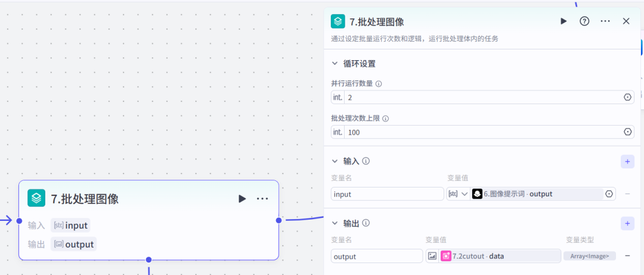Image resolution: width=644 pixels, height=275 pixels.
Task: Open more options menu in panel header
Action: click(x=605, y=21)
